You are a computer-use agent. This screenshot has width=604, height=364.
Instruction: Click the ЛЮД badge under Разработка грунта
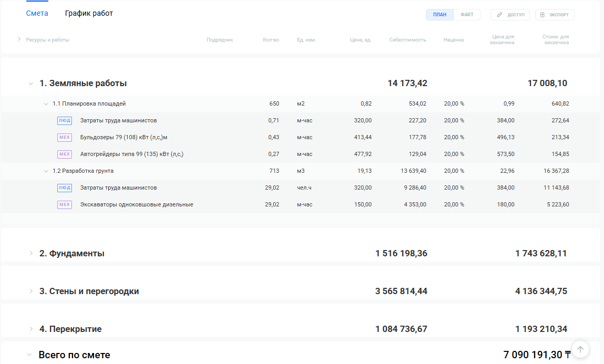(x=64, y=188)
